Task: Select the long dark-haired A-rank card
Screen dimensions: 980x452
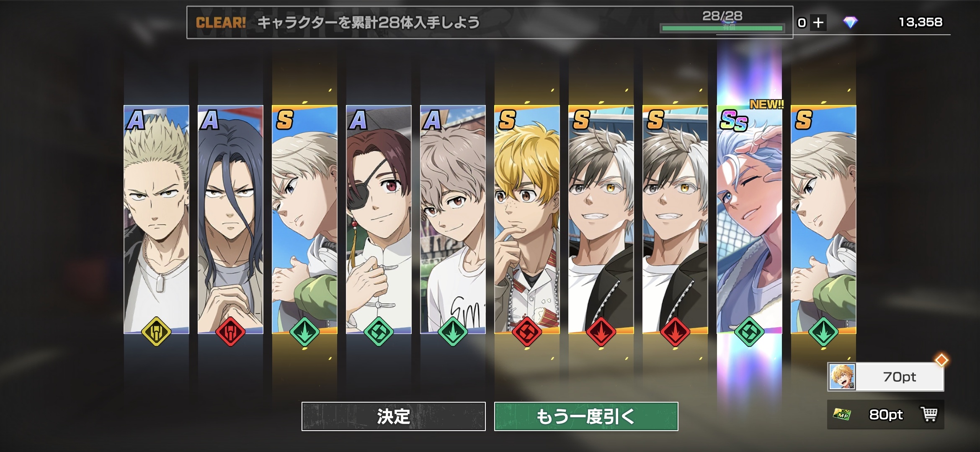Action: (x=230, y=219)
